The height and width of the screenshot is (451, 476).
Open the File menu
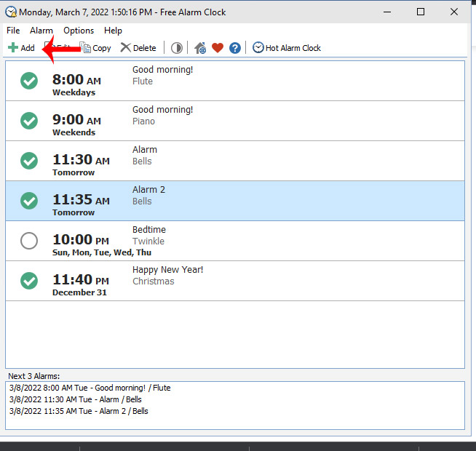pyautogui.click(x=13, y=31)
